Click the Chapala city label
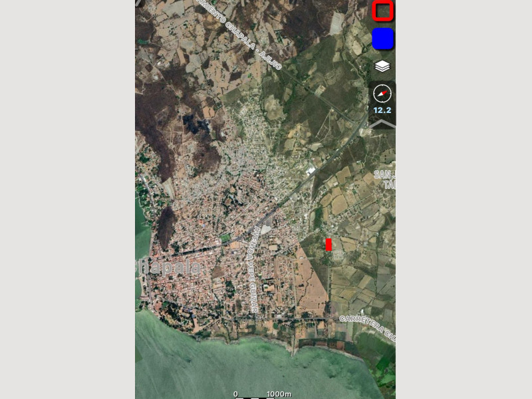The height and width of the screenshot is (399, 532). [x=170, y=268]
